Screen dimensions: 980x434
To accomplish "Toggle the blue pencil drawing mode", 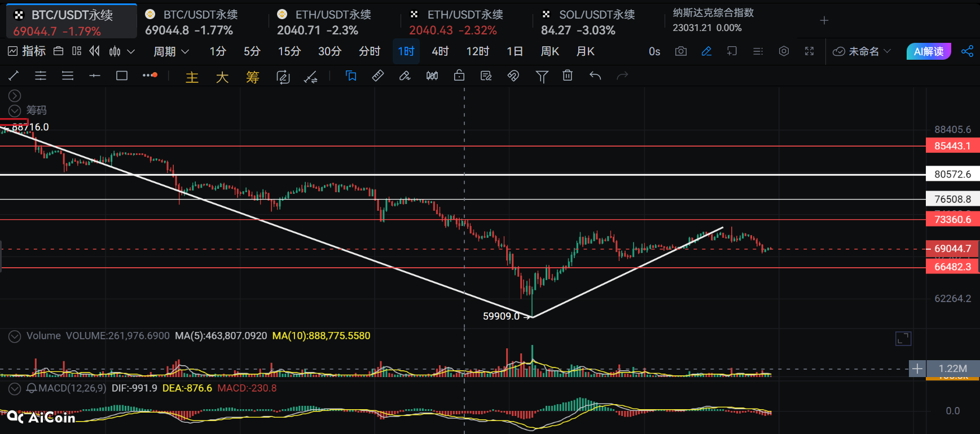I will [706, 51].
